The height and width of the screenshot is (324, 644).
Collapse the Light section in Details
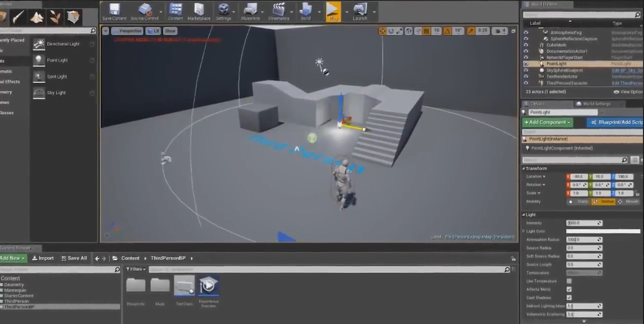coord(524,214)
